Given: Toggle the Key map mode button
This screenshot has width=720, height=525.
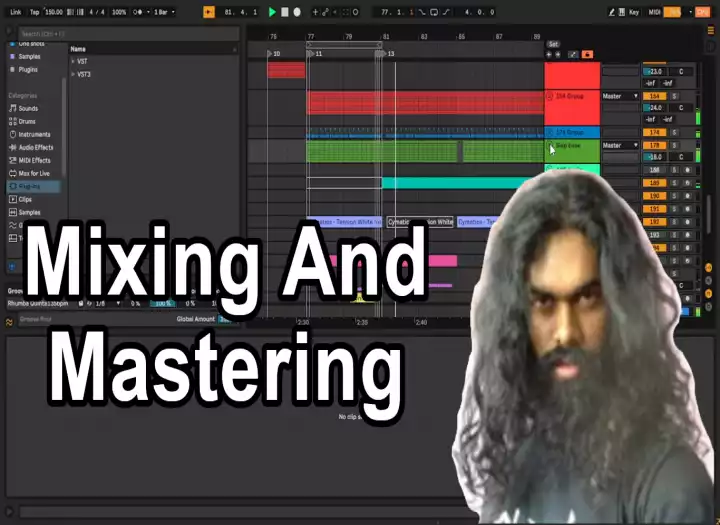Looking at the screenshot, I should [x=634, y=12].
